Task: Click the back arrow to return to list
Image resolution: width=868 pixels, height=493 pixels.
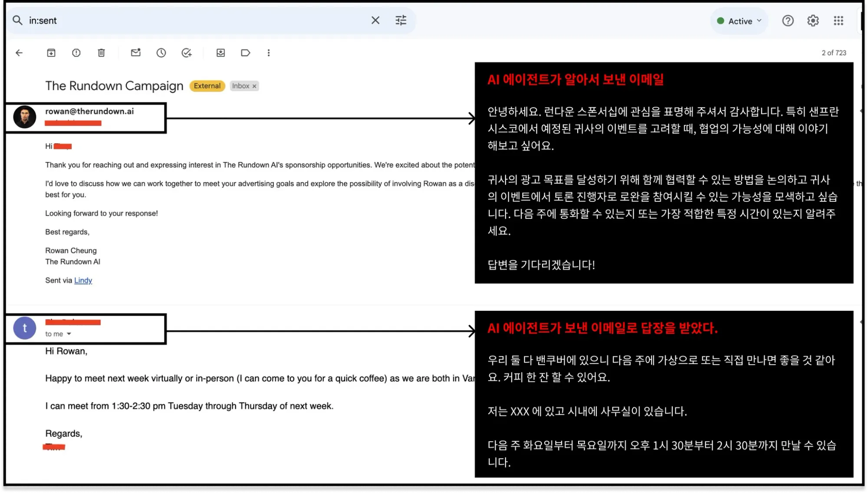Action: coord(19,53)
